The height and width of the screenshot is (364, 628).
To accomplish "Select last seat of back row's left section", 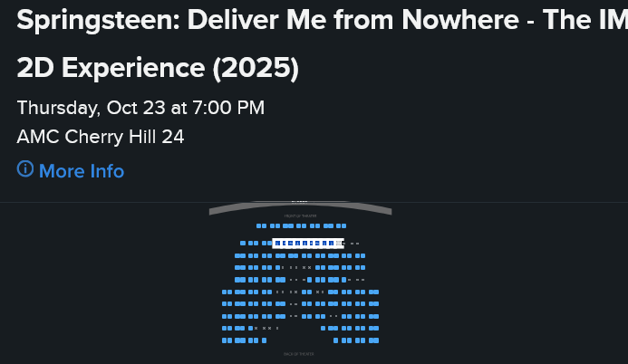I will [x=264, y=340].
